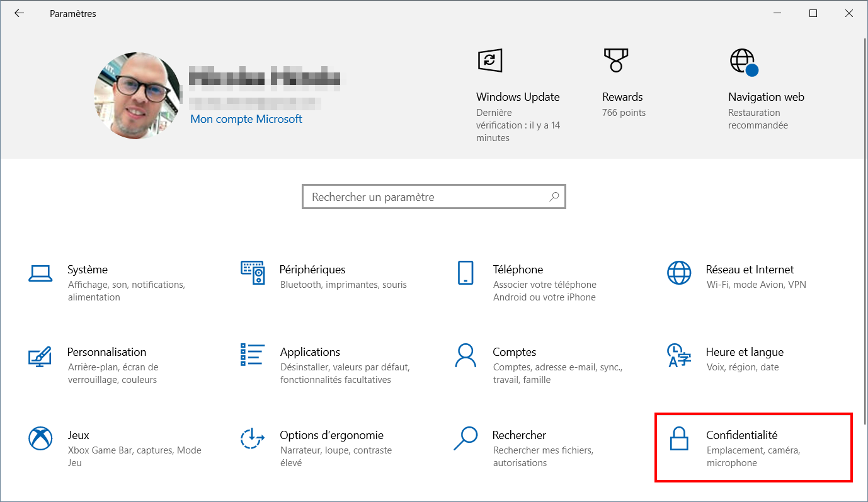Click the Rechercher un paramètre search field
Image resolution: width=868 pixels, height=502 pixels.
(x=434, y=197)
